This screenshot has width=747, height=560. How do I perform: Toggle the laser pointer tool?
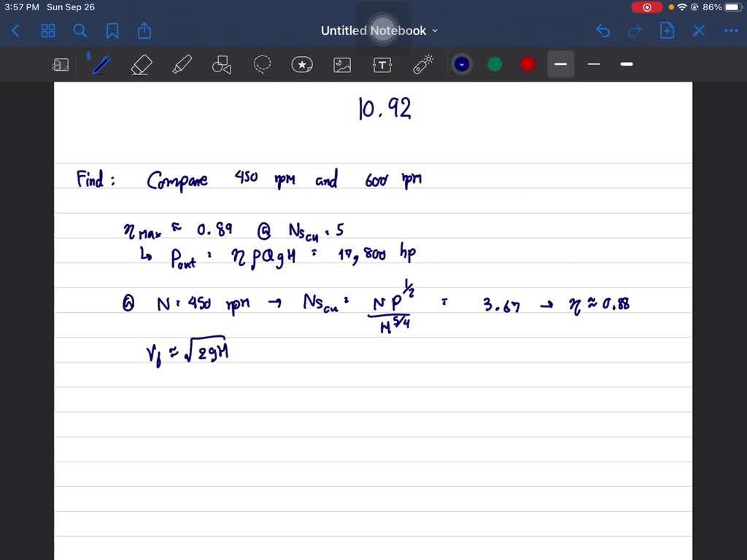point(422,64)
